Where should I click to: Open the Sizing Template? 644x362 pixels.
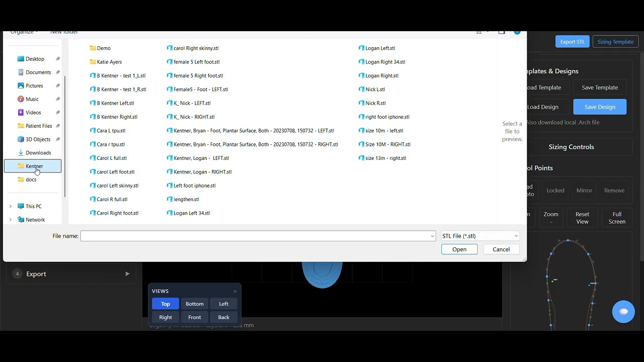(615, 42)
